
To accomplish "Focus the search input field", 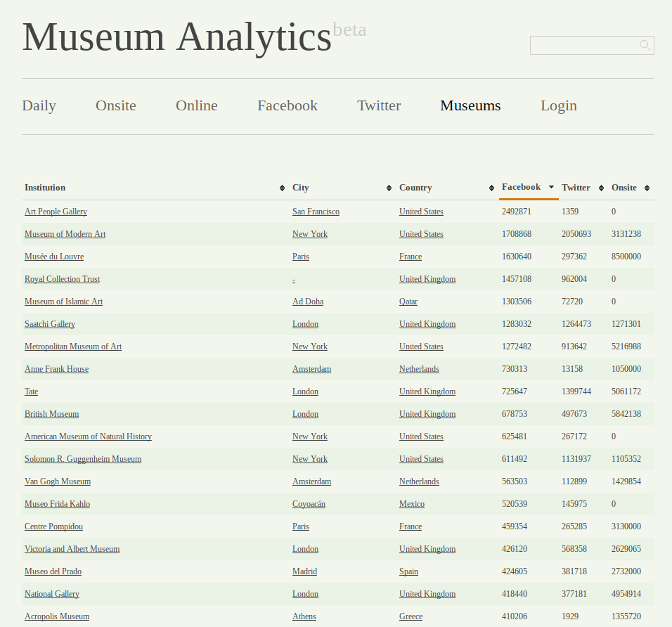I will 592,45.
